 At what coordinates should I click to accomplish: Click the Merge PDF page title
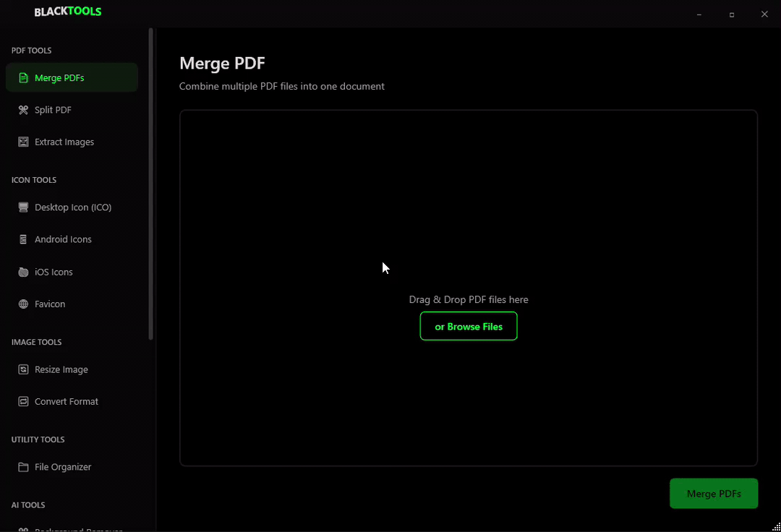222,63
